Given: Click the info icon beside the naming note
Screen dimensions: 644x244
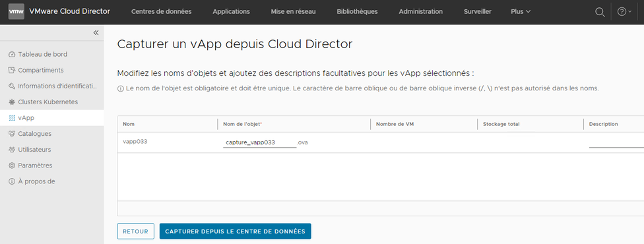Looking at the screenshot, I should (121, 89).
